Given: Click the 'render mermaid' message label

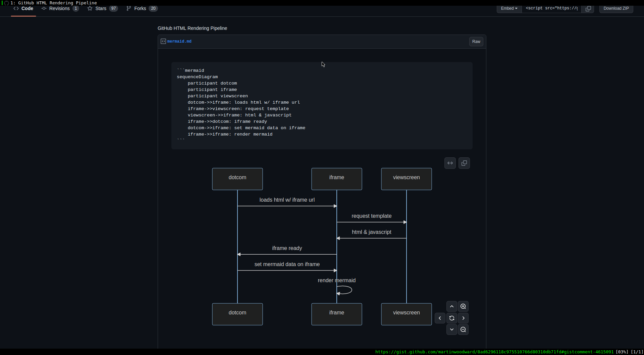Looking at the screenshot, I should pos(337,281).
